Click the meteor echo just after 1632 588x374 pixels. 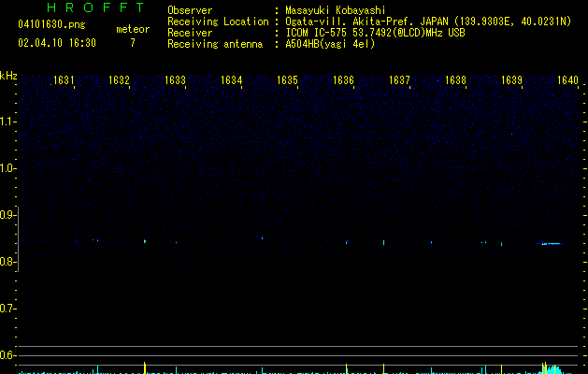145,241
